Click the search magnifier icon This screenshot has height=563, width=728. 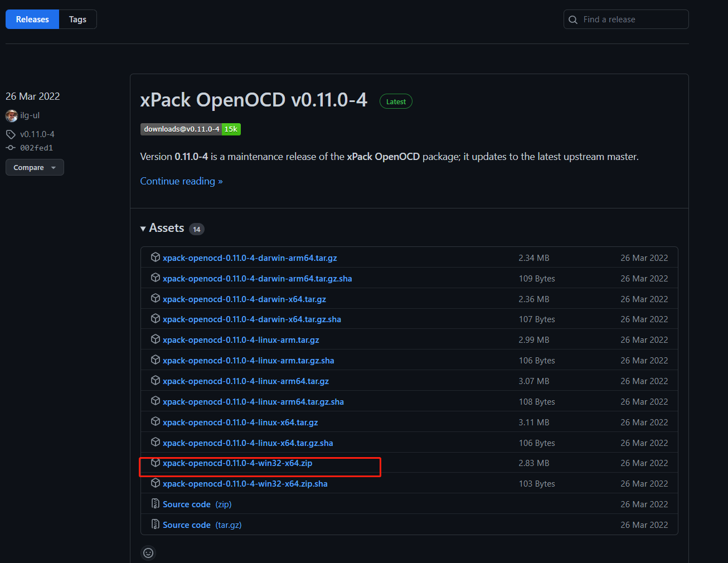[x=573, y=20]
